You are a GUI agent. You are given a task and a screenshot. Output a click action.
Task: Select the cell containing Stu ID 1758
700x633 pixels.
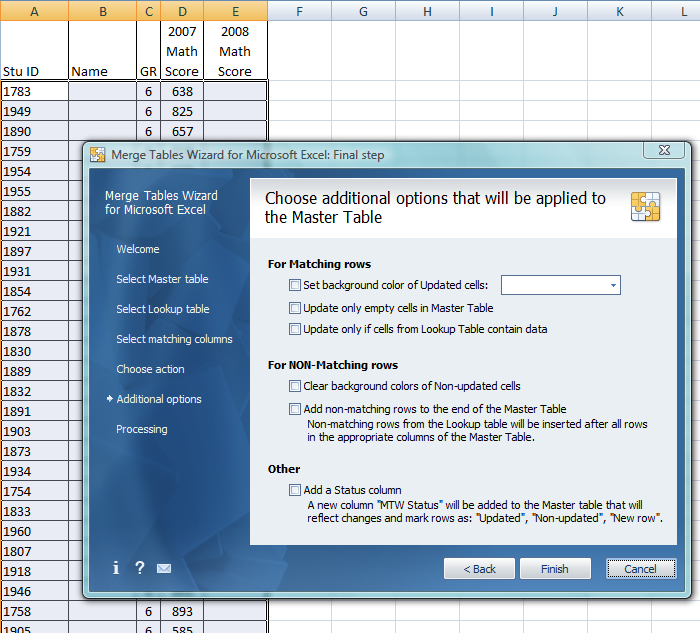click(x=35, y=611)
